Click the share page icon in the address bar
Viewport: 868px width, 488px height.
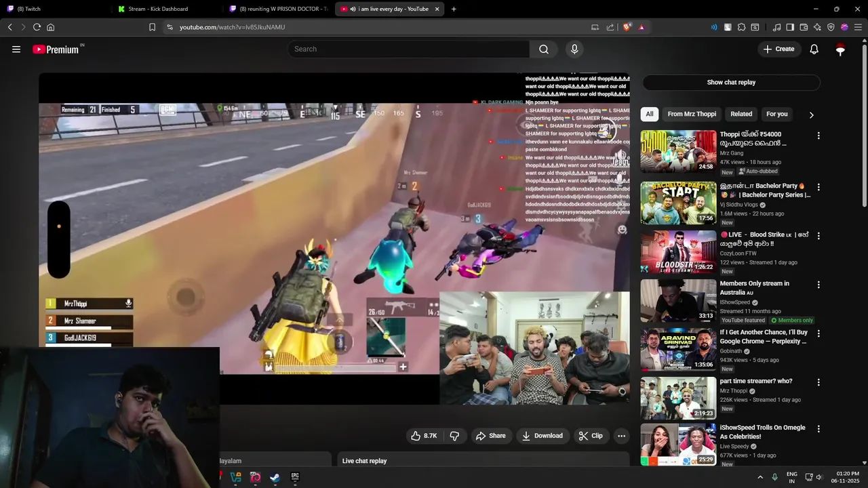pyautogui.click(x=610, y=27)
